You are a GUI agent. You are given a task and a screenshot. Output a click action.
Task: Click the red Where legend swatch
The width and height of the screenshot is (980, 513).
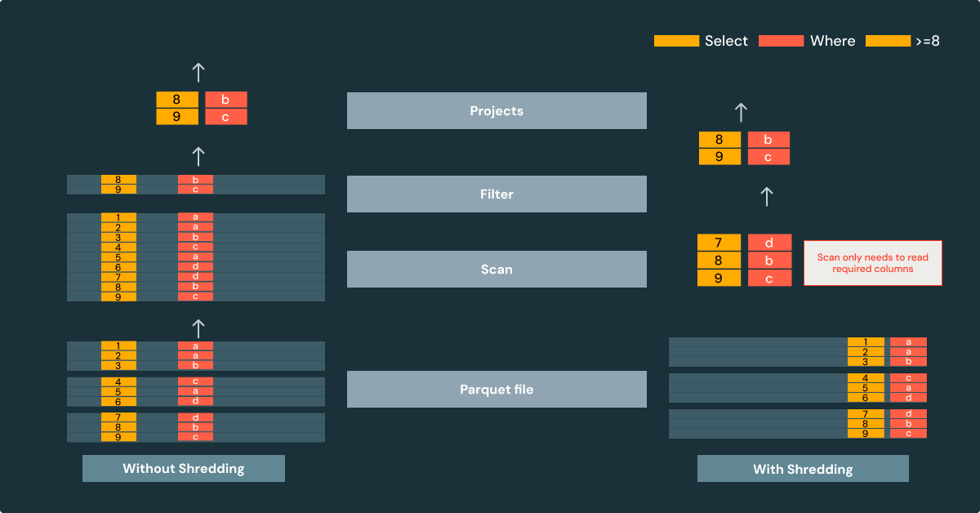(781, 41)
